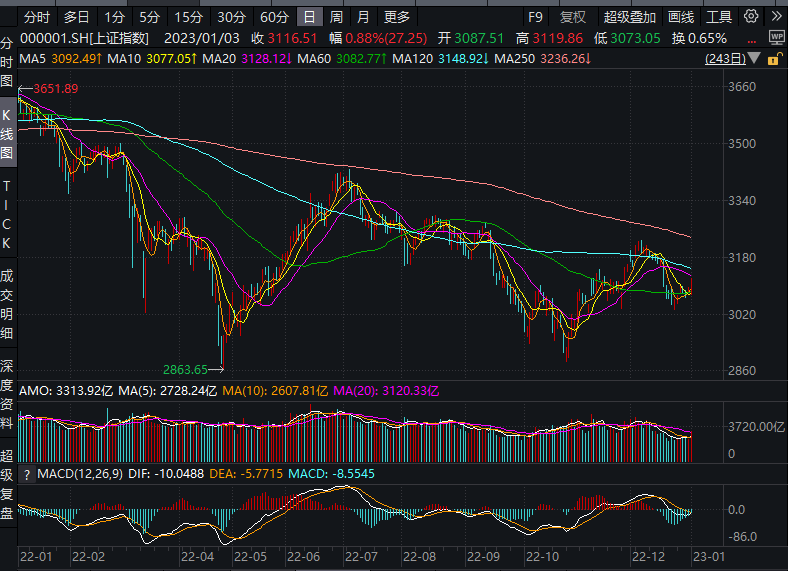
Task: Open the 成交明细 side tab
Action: pos(7,303)
